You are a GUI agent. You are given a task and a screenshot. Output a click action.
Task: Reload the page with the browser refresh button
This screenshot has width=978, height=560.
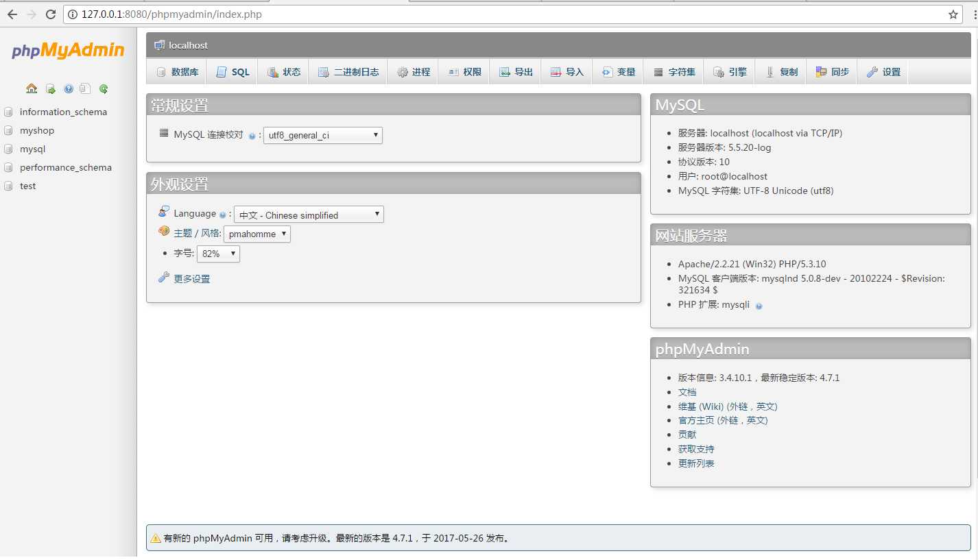pyautogui.click(x=51, y=14)
